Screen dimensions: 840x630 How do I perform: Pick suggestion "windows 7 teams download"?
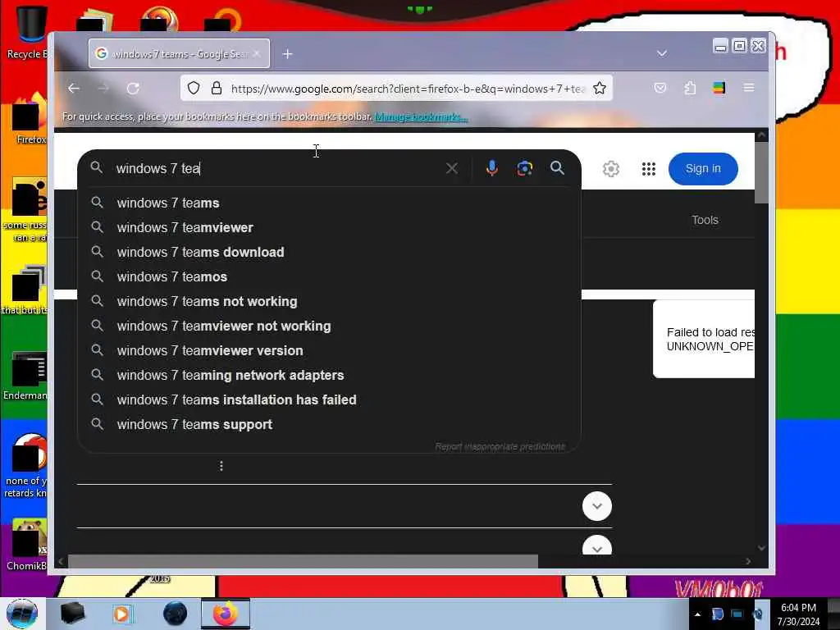(x=330, y=253)
